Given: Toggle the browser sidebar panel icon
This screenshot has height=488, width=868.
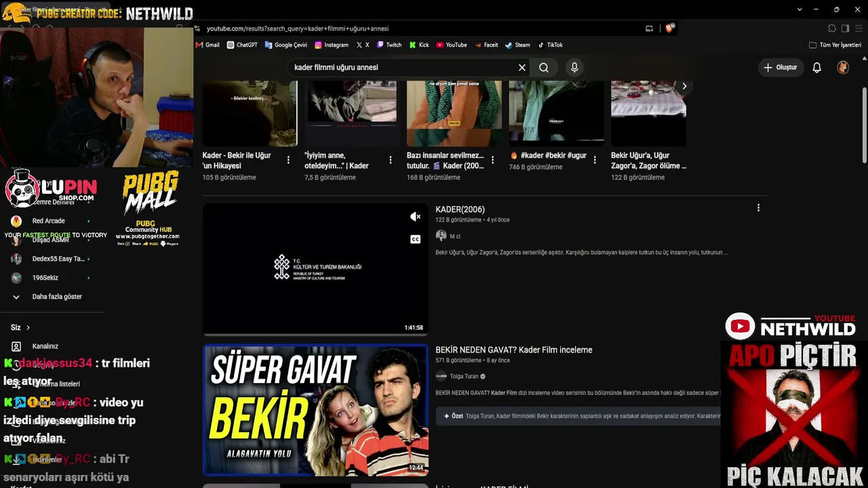Looking at the screenshot, I should 845,28.
